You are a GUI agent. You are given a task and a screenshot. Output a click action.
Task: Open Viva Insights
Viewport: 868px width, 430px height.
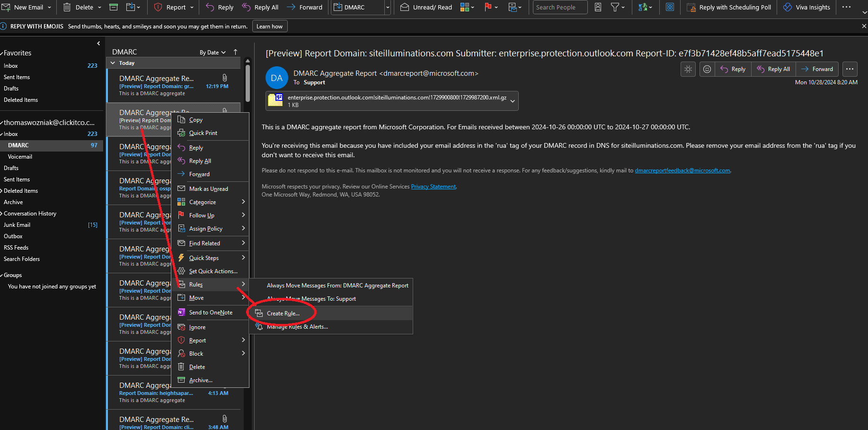806,7
